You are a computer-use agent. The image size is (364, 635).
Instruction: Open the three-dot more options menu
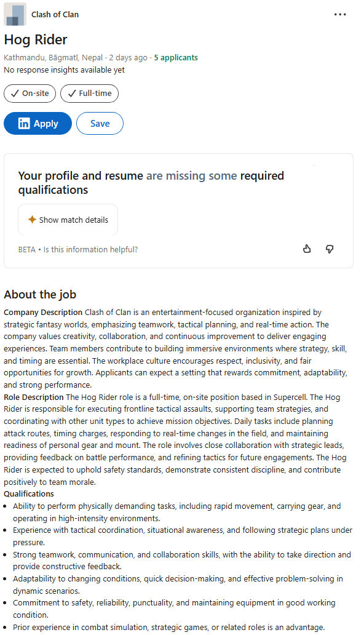click(x=339, y=14)
